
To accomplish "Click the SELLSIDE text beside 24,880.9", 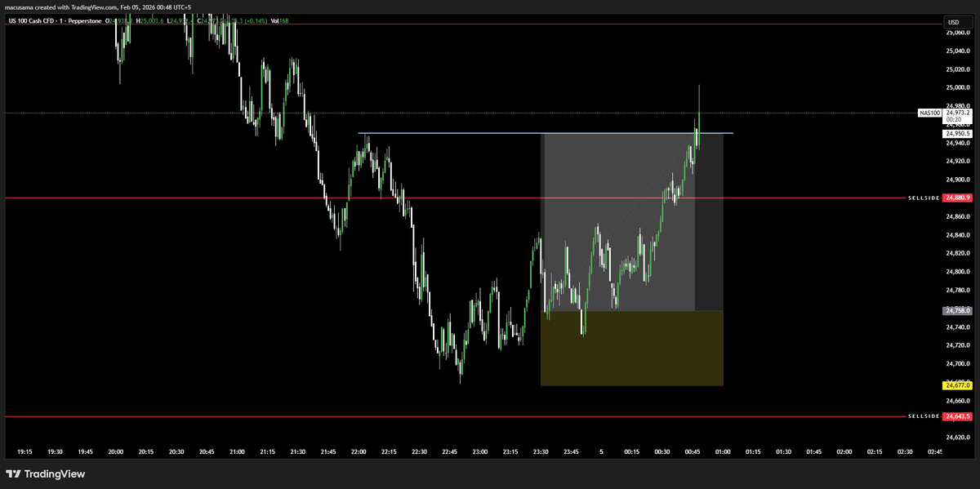I will pos(924,198).
